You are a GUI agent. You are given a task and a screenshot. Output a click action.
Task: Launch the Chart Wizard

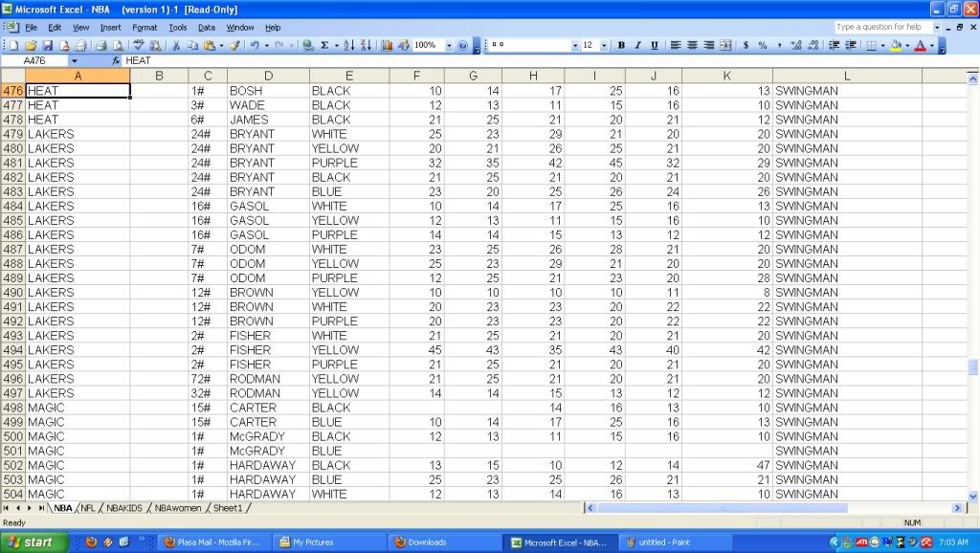387,45
